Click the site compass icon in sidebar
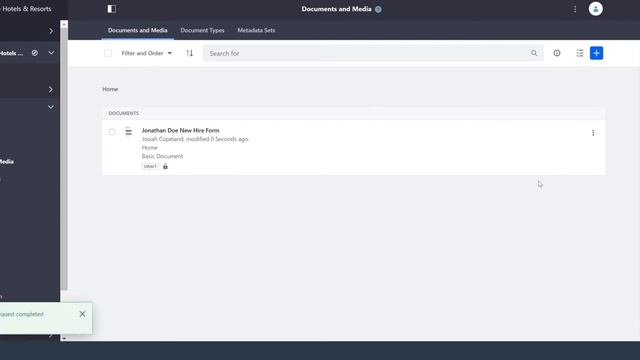Screen dimensions: 640x360 35,53
